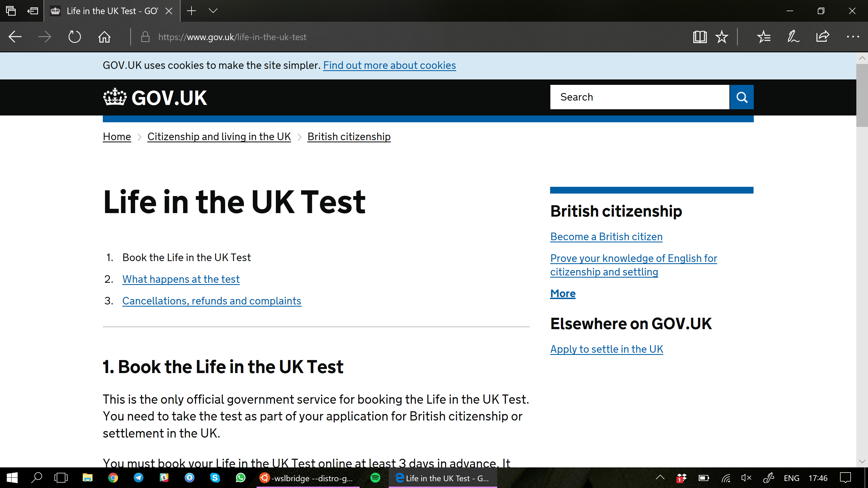The image size is (868, 488).
Task: Change ENG input language
Action: [x=791, y=478]
